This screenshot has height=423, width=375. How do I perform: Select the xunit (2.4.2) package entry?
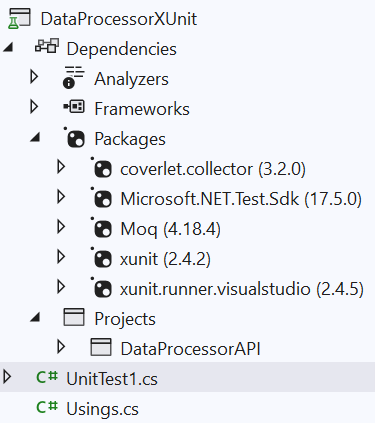(x=165, y=259)
